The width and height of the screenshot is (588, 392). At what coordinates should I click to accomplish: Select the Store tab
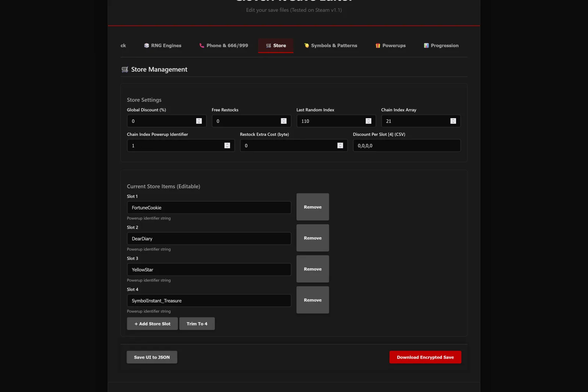click(x=276, y=46)
